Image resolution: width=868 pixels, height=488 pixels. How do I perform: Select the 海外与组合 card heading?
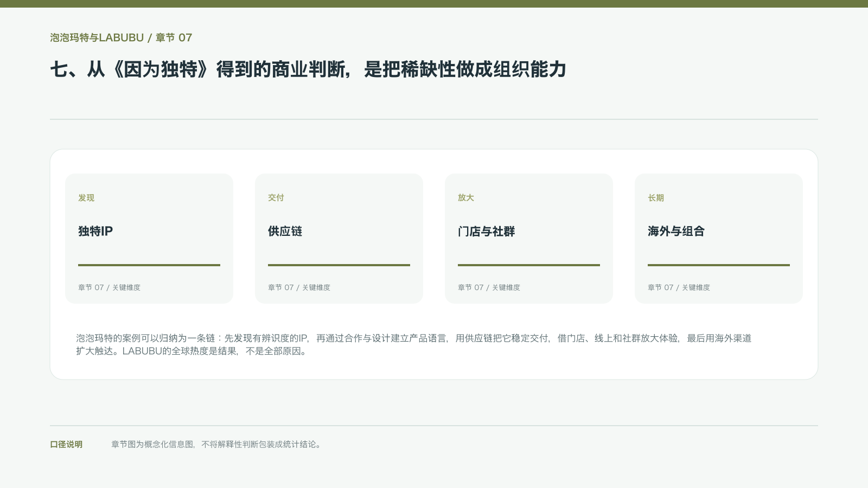[x=676, y=231]
